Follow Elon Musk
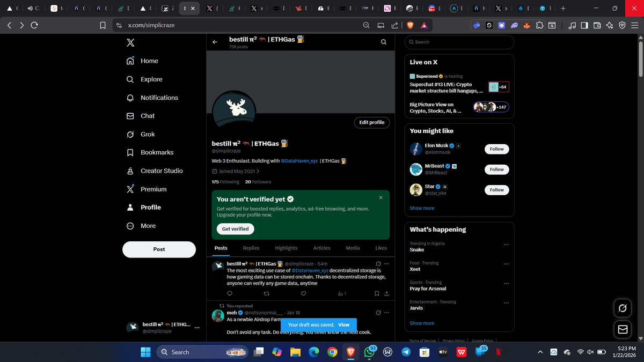Image resolution: width=644 pixels, height=362 pixels. point(496,149)
